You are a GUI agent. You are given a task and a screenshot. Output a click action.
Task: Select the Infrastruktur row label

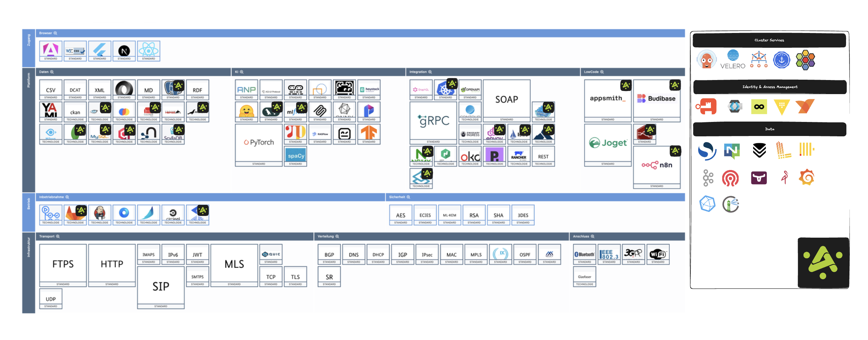pyautogui.click(x=28, y=247)
